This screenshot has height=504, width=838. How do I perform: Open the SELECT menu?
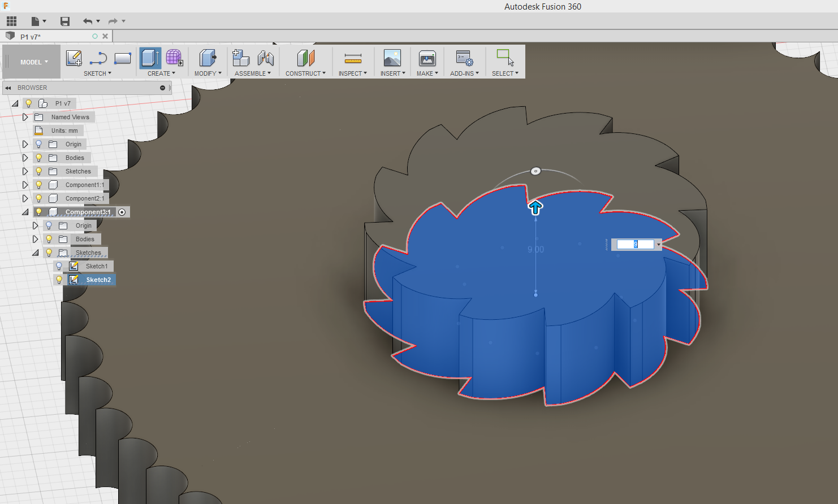pyautogui.click(x=505, y=73)
